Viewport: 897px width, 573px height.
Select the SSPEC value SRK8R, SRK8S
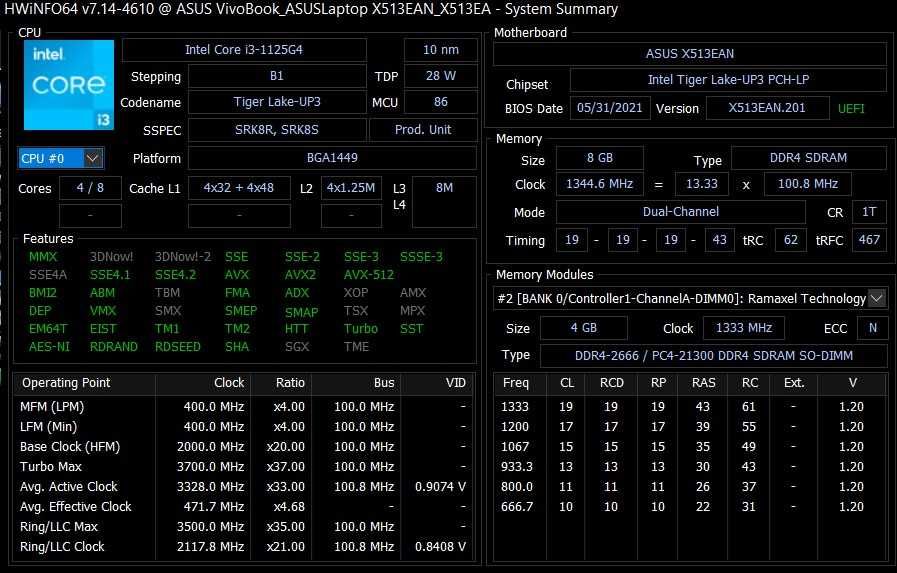277,130
